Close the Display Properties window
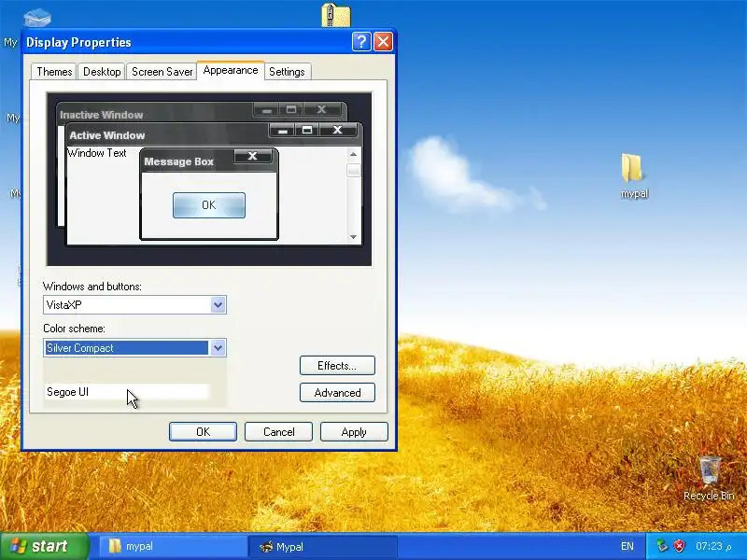Viewport: 747px width, 560px height. coord(383,42)
